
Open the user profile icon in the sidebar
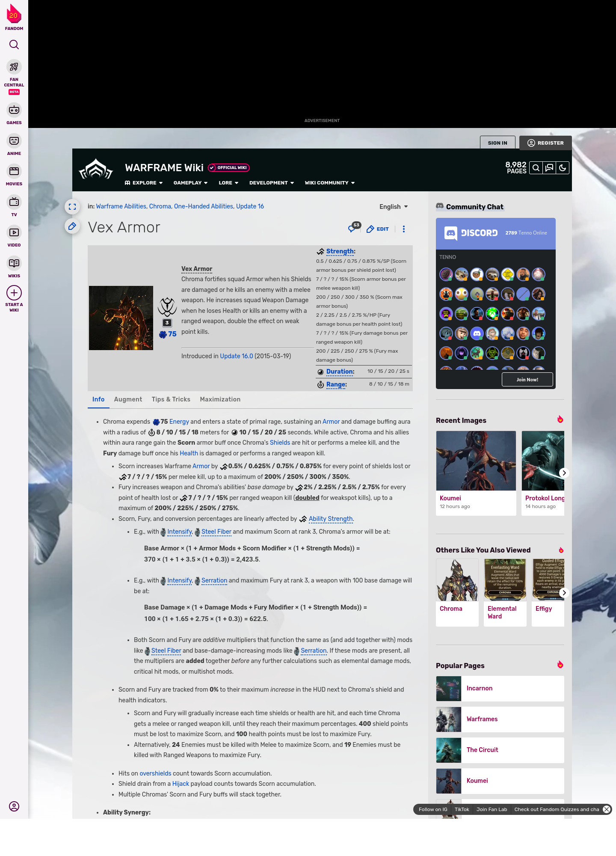coord(14,806)
